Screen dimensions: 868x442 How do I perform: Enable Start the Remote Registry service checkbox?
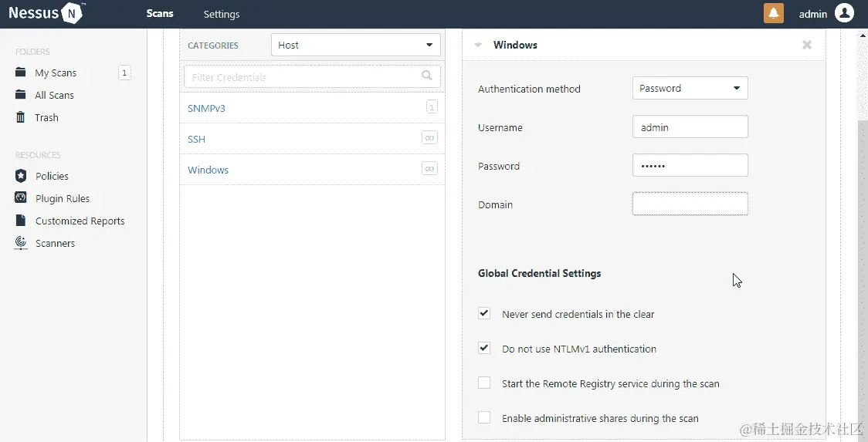coord(484,383)
